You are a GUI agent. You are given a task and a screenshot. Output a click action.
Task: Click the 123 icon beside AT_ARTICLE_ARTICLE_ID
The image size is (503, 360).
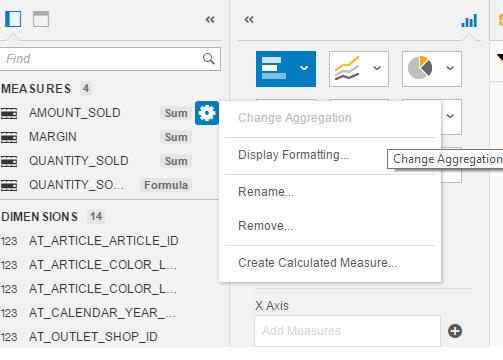[9, 241]
